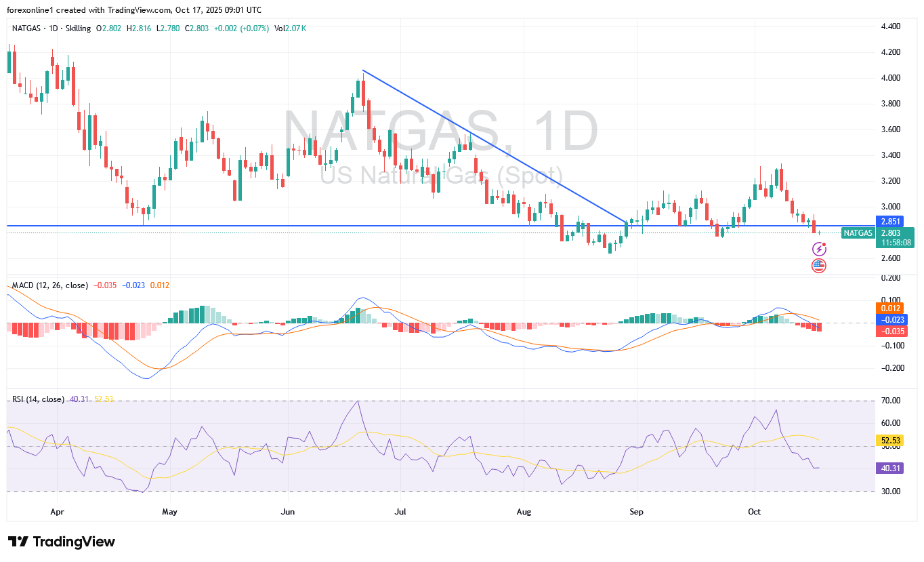Click the purple lightning event icon
The width and height of the screenshot is (924, 562).
(x=818, y=249)
